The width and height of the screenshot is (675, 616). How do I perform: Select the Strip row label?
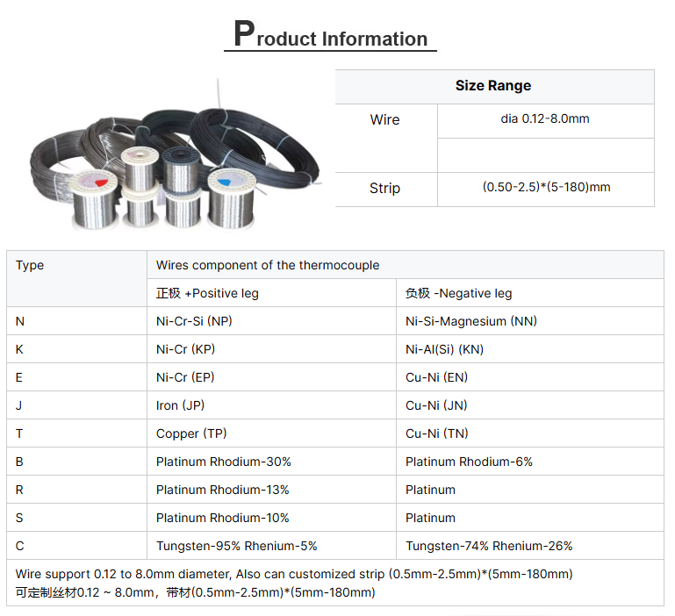tap(384, 188)
